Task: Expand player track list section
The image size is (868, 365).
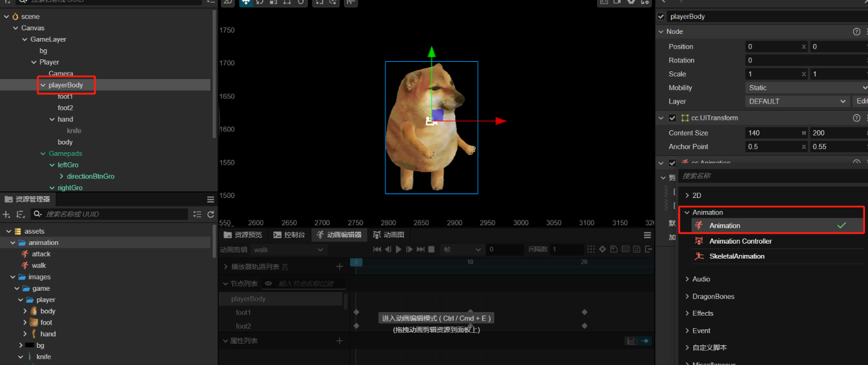Action: [226, 267]
